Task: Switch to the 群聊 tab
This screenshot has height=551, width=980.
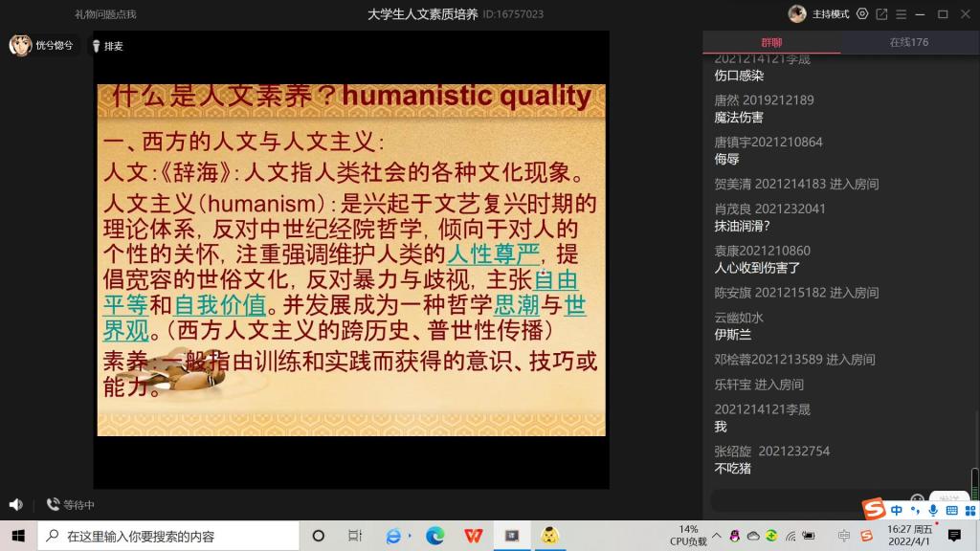Action: tap(771, 42)
